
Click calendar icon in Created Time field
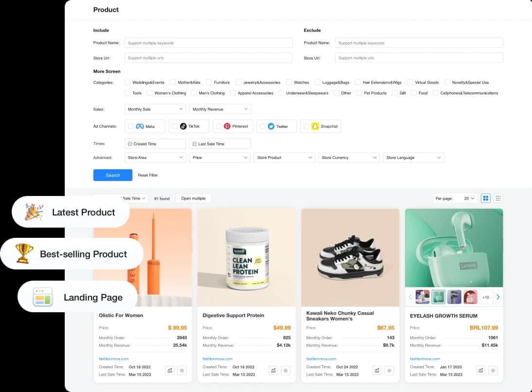tap(130, 144)
